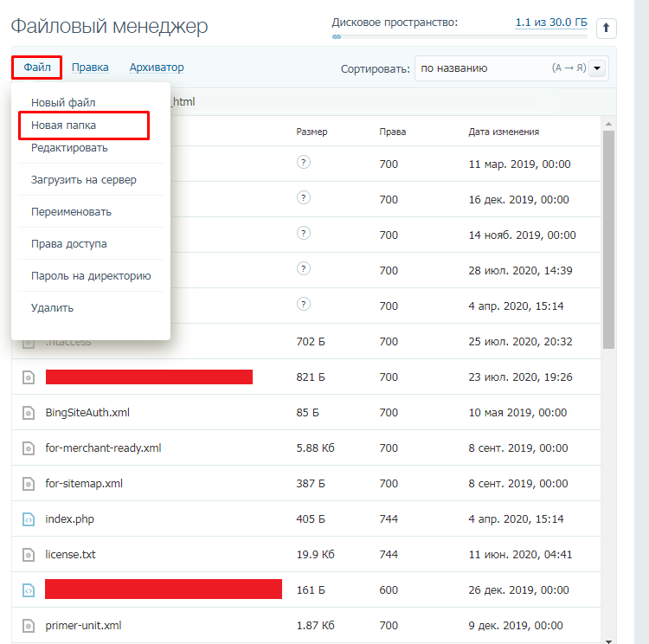Click the file icon next to primer-unit.xml
The image size is (649, 644).
click(x=29, y=626)
